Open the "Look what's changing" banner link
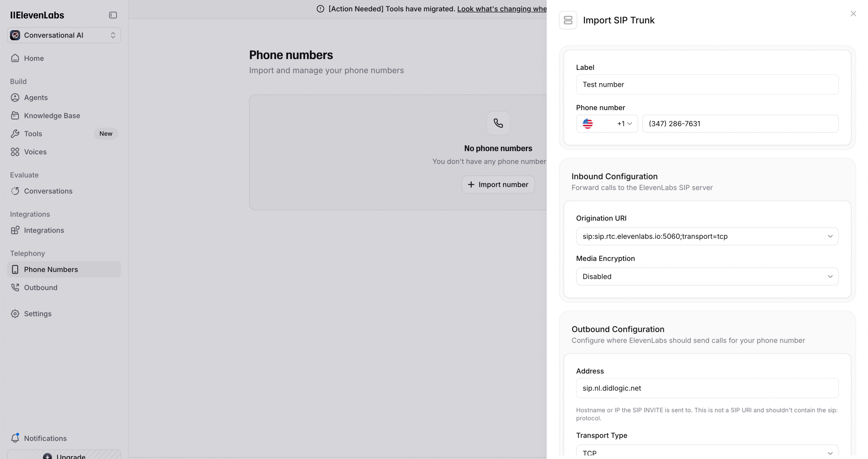Screen dimensions: 868x459 pyautogui.click(x=501, y=9)
